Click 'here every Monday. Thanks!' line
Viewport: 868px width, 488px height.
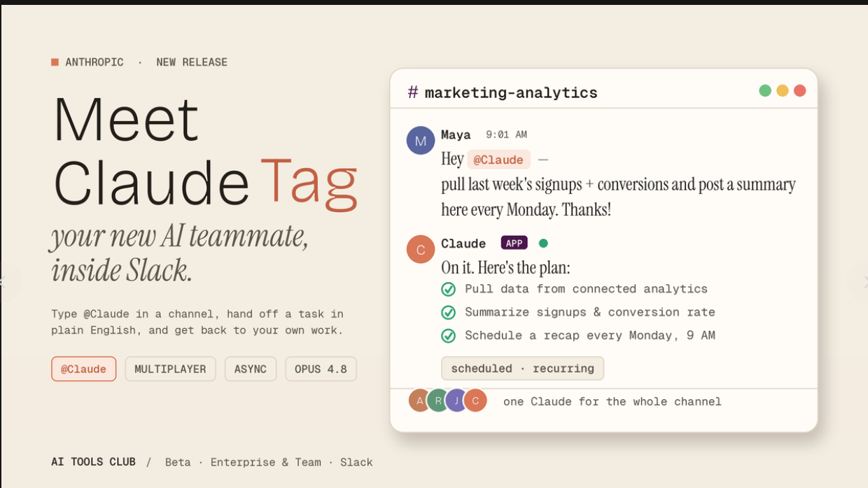(526, 209)
